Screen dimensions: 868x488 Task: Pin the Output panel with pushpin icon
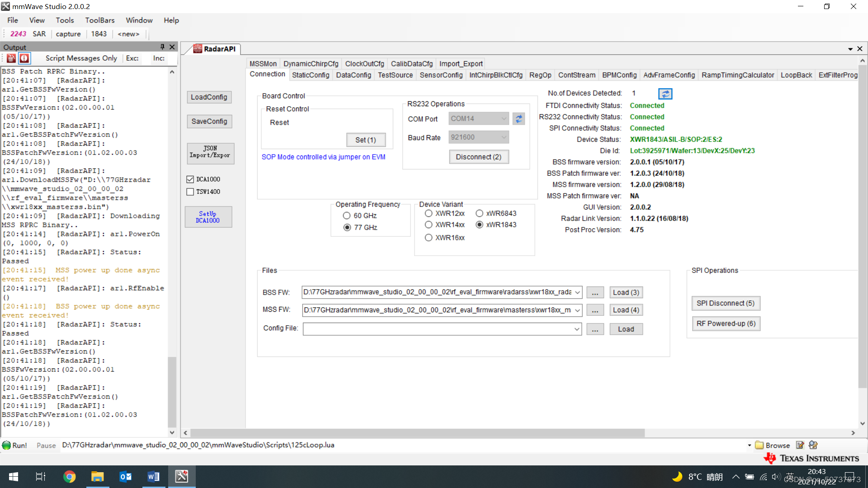point(162,47)
